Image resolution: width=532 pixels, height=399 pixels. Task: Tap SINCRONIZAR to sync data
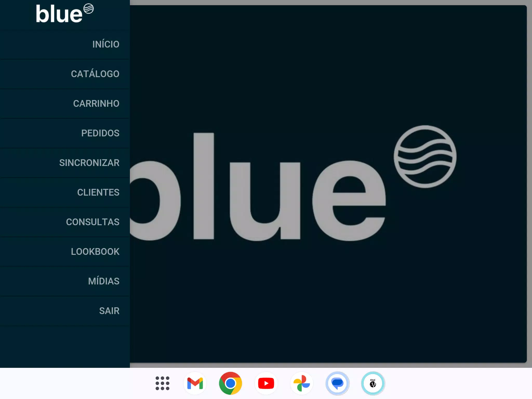(x=65, y=163)
